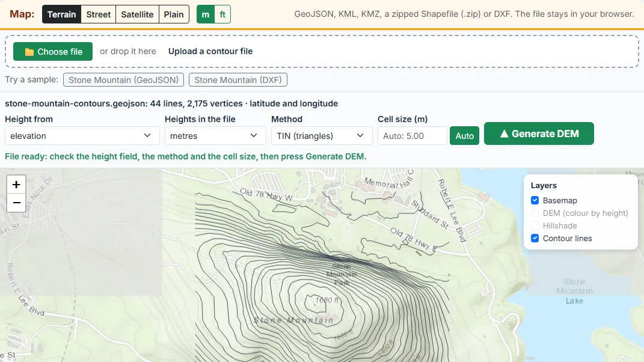Screen dimensions: 644x362
Task: Toggle the Hillshade layer checkbox
Action: point(535,225)
